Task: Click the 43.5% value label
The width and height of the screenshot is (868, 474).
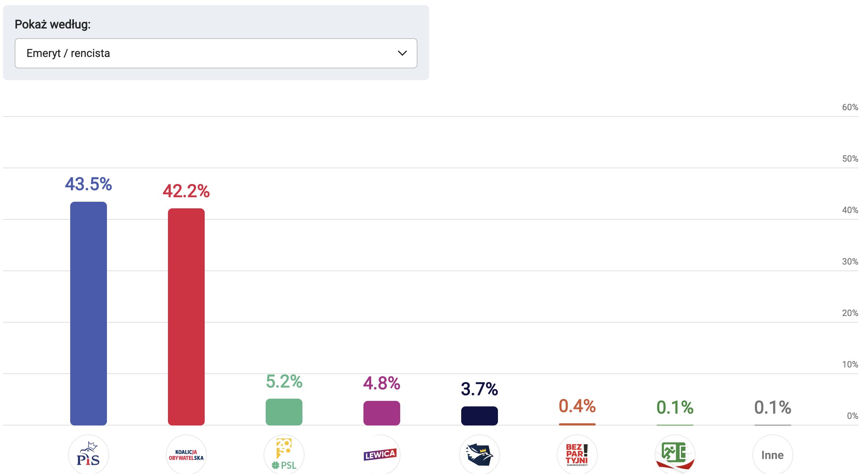Action: pyautogui.click(x=89, y=184)
